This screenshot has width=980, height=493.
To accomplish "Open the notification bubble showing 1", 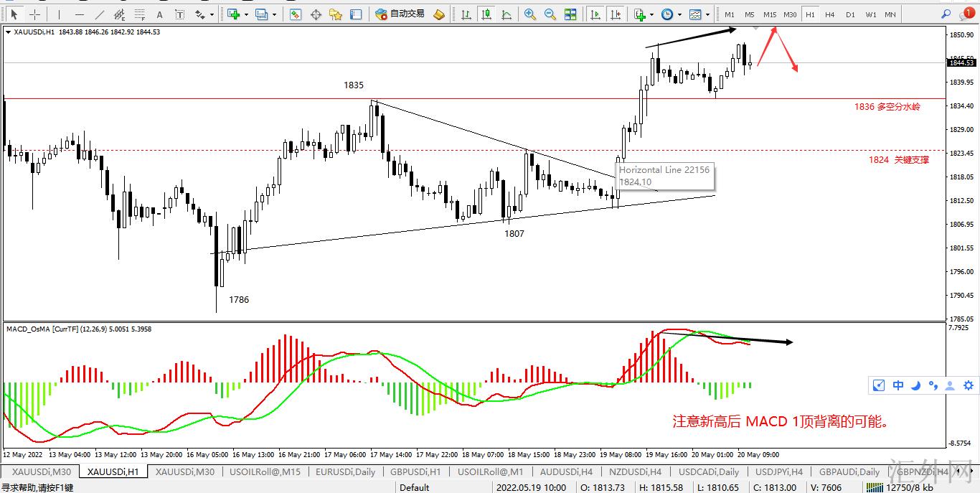I will coord(969,13).
